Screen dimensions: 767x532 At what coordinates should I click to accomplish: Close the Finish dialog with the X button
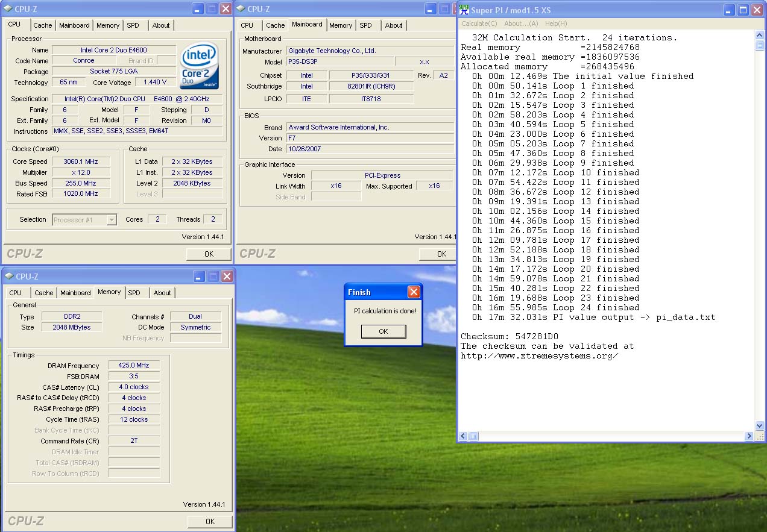[414, 292]
